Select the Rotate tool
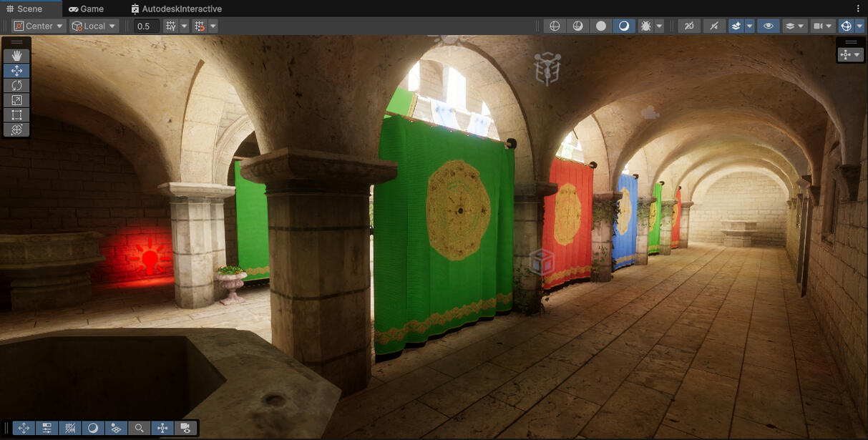868x440 pixels. point(16,85)
